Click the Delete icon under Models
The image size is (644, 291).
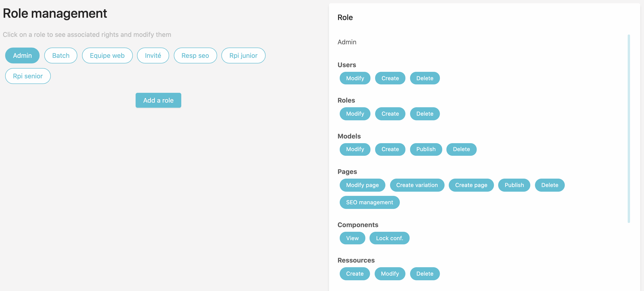(x=462, y=149)
